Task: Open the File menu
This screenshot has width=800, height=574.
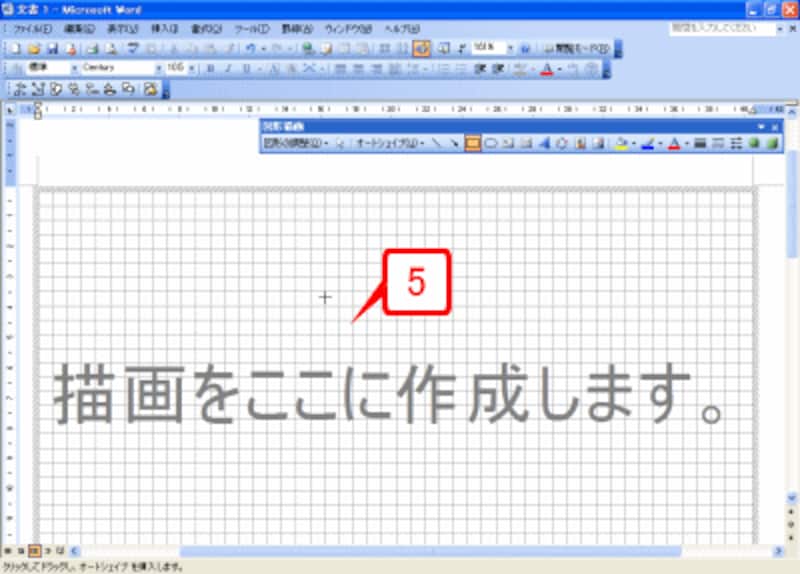Action: [x=32, y=29]
